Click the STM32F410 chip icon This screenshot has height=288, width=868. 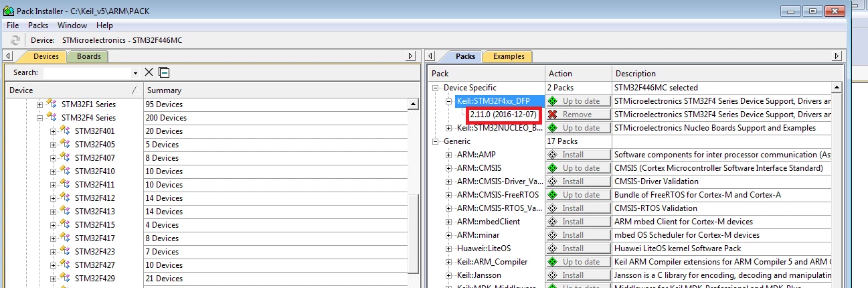tap(65, 171)
